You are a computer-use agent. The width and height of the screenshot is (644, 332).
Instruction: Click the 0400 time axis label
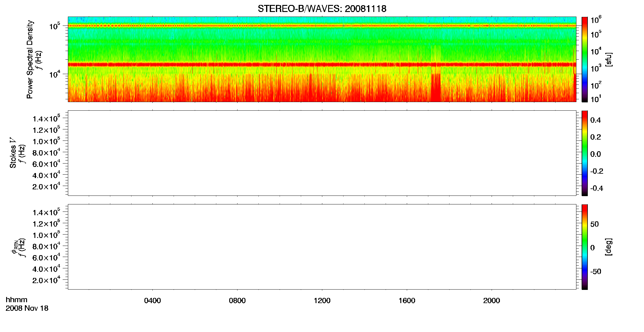click(152, 301)
